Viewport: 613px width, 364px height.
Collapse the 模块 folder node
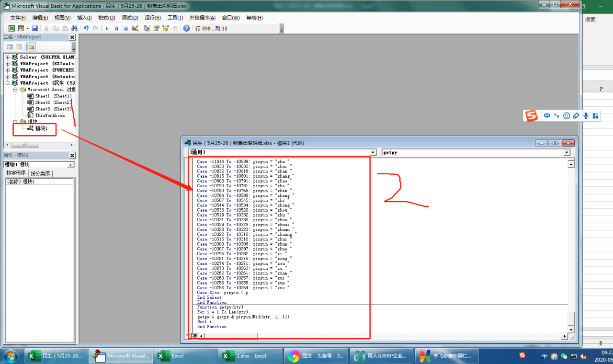[15, 122]
